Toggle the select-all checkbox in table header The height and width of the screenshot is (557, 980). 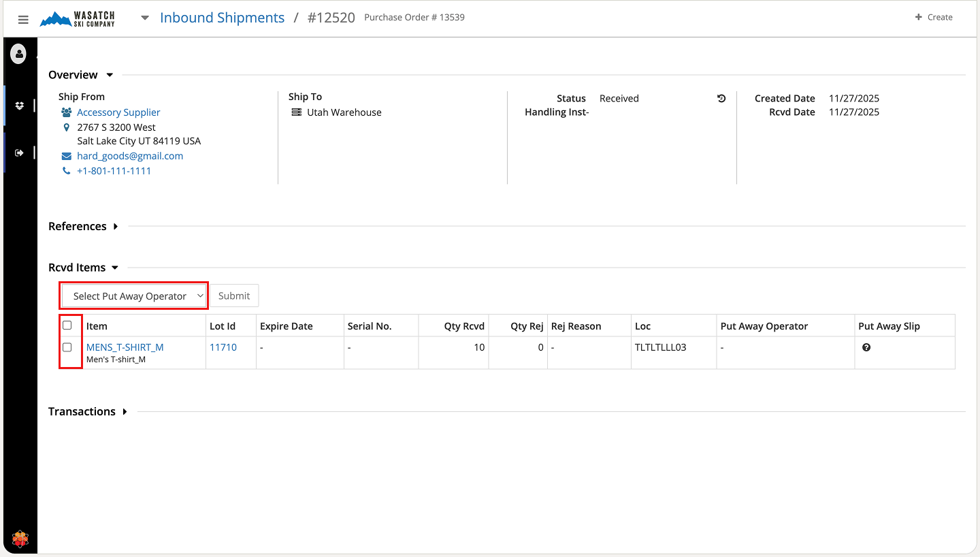(67, 325)
